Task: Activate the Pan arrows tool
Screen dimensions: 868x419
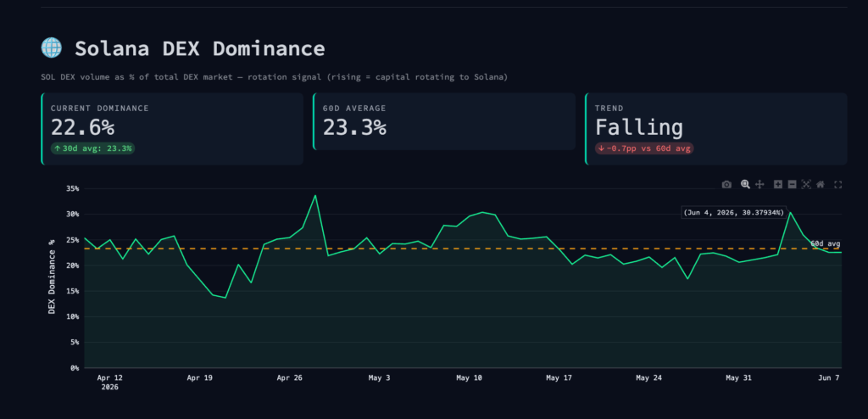Action: point(759,185)
